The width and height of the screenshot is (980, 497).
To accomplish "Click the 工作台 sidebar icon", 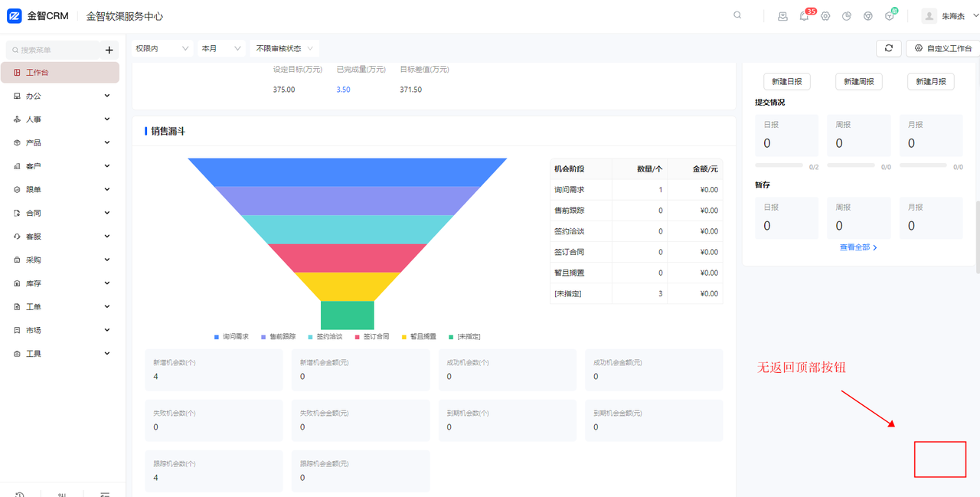I will pos(17,73).
